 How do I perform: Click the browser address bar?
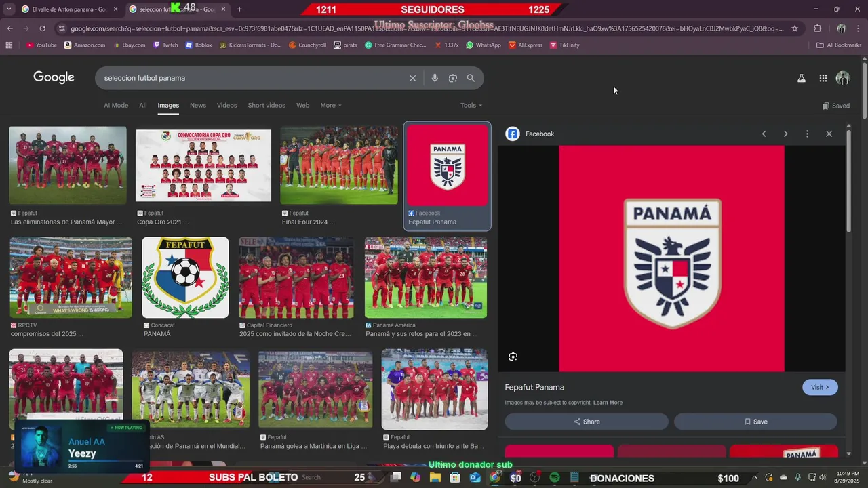(x=427, y=28)
